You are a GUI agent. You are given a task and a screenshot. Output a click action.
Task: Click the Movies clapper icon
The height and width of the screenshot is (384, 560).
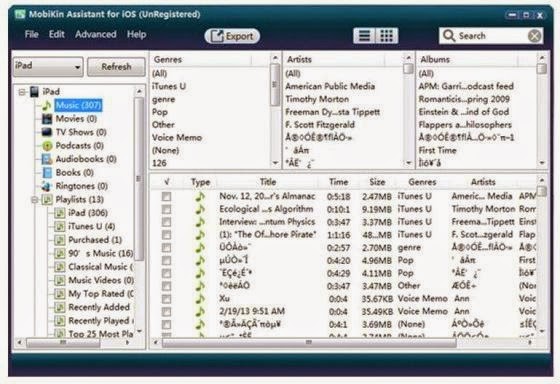pyautogui.click(x=47, y=119)
